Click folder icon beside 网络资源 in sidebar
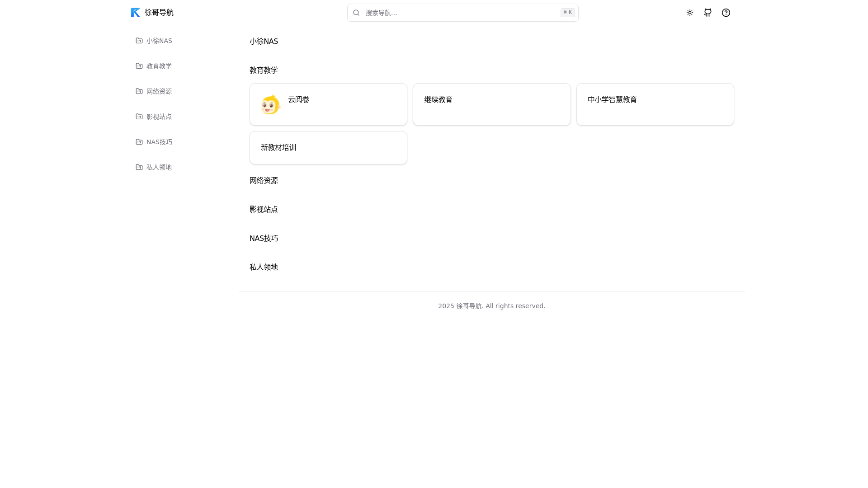This screenshot has width=868, height=488. [x=139, y=91]
